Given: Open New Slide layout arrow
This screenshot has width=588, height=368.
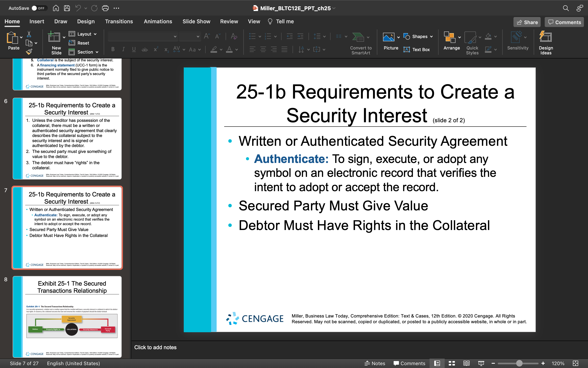Looking at the screenshot, I should coord(64,37).
